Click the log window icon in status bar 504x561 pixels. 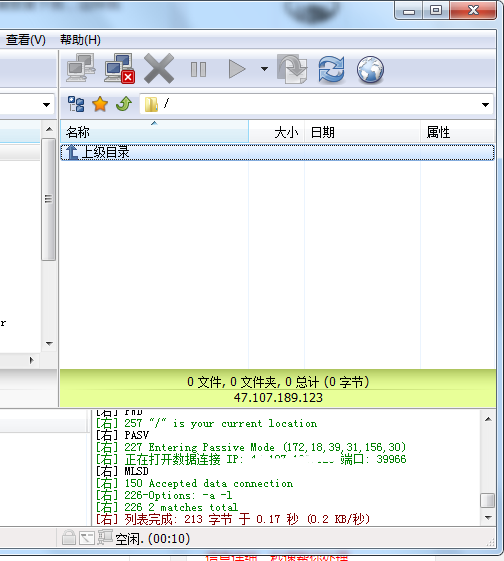coord(87,538)
